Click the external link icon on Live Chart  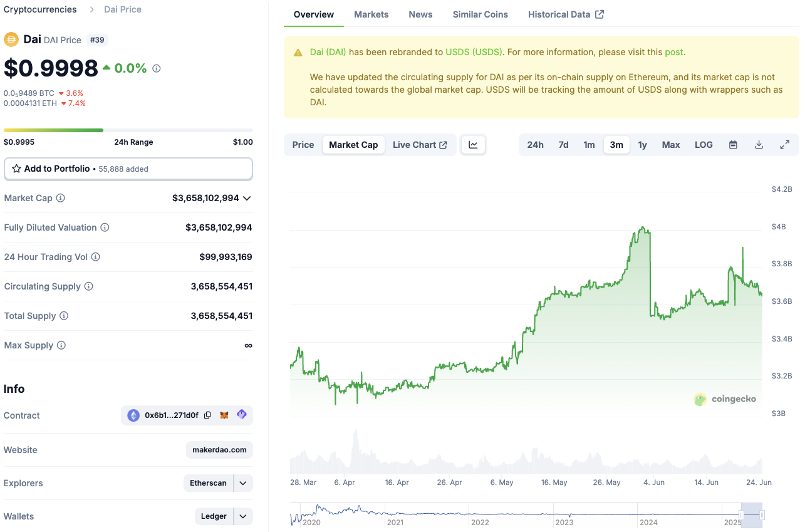pos(444,145)
